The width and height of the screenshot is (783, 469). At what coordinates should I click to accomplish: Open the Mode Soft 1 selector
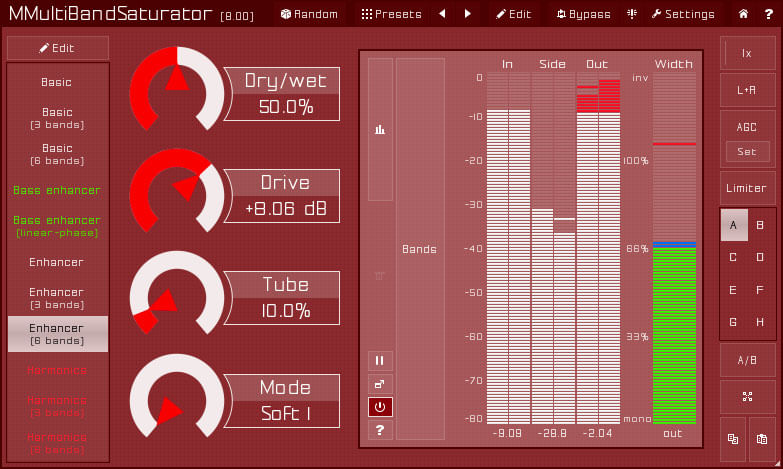(286, 414)
